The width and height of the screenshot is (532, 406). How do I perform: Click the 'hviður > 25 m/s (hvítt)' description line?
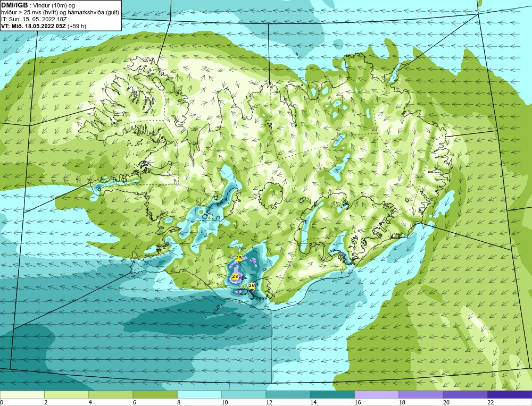[x=61, y=13]
